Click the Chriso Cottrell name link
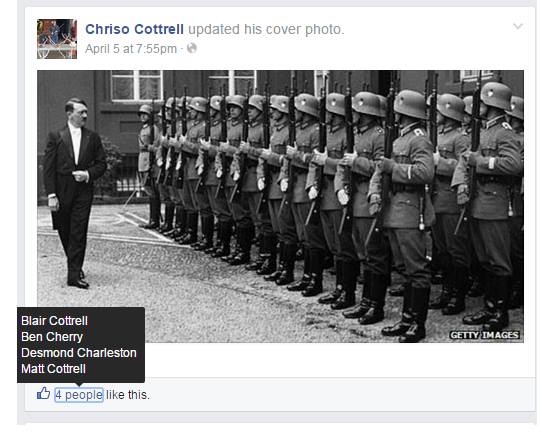The image size is (542, 434). (134, 29)
